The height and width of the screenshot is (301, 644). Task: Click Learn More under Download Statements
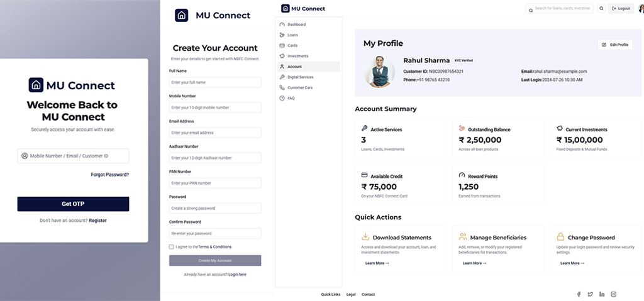tap(377, 263)
